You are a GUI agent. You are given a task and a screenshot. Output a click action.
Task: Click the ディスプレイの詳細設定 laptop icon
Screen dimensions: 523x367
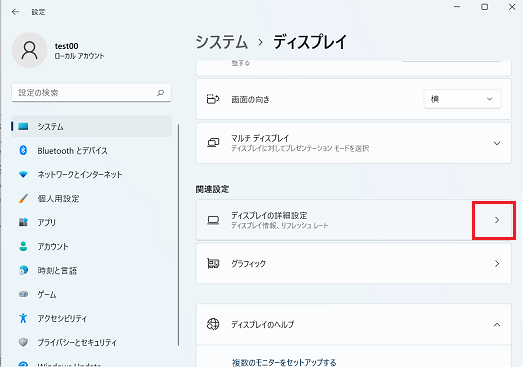point(213,220)
